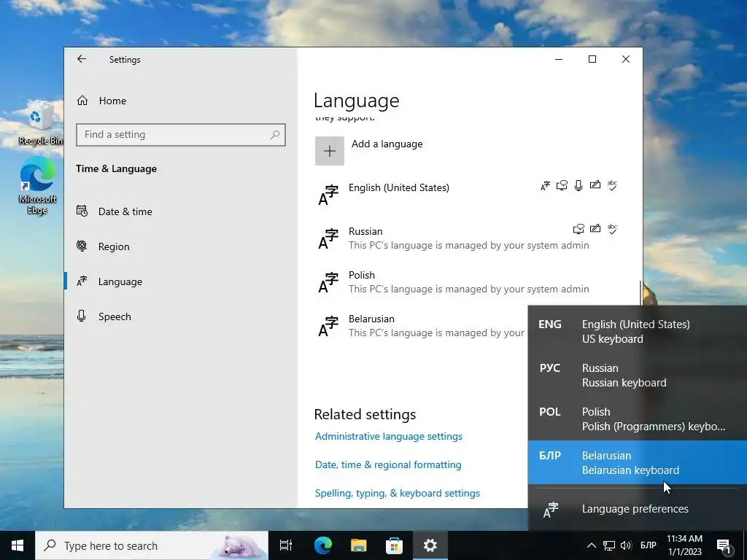Open Home in Settings sidebar
Image resolution: width=747 pixels, height=560 pixels.
click(101, 101)
